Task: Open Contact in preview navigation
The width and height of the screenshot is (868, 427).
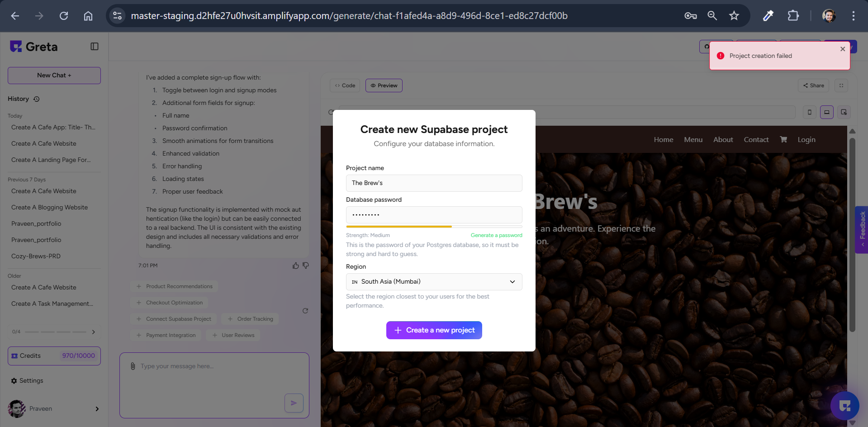Action: click(x=756, y=140)
